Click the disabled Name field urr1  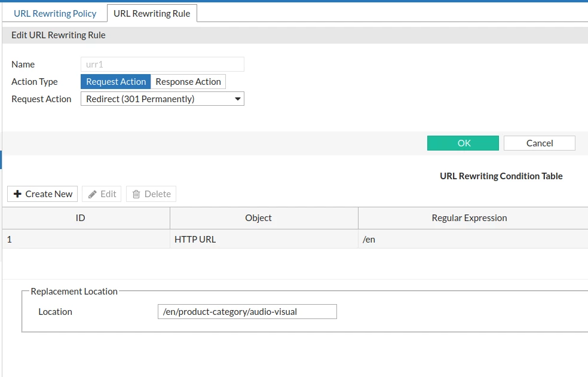tap(163, 64)
